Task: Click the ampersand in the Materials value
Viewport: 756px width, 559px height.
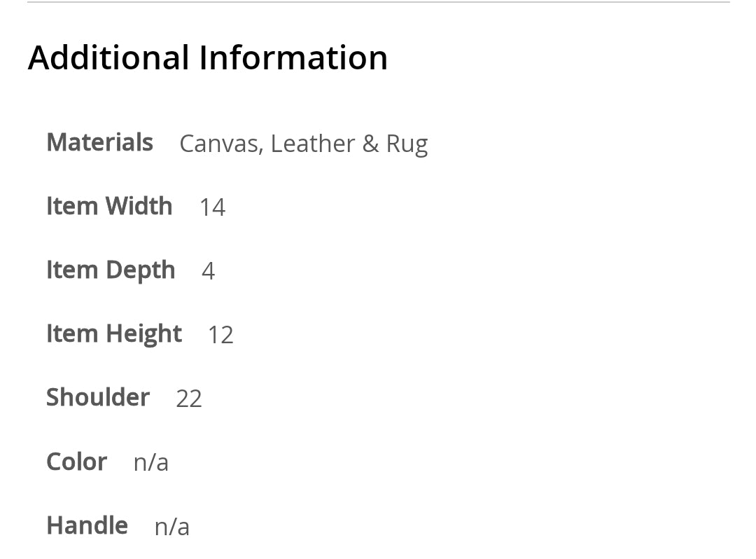Action: pos(370,144)
